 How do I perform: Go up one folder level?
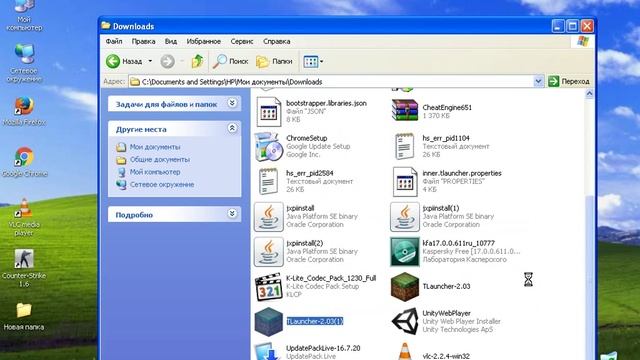[x=198, y=61]
